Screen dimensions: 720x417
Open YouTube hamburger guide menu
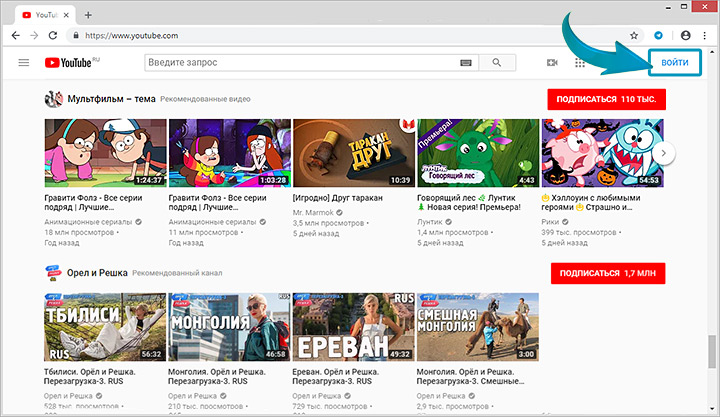pos(24,62)
